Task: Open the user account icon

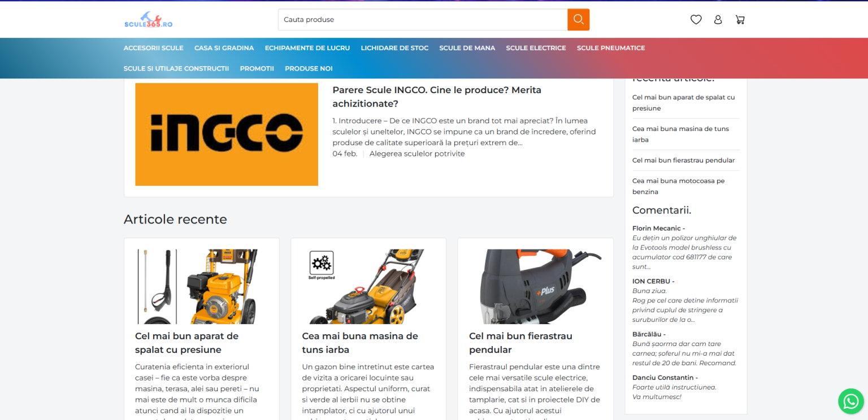Action: point(718,20)
